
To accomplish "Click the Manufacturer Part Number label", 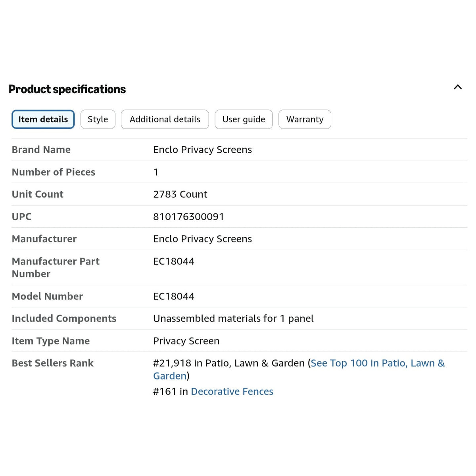I will click(x=56, y=268).
